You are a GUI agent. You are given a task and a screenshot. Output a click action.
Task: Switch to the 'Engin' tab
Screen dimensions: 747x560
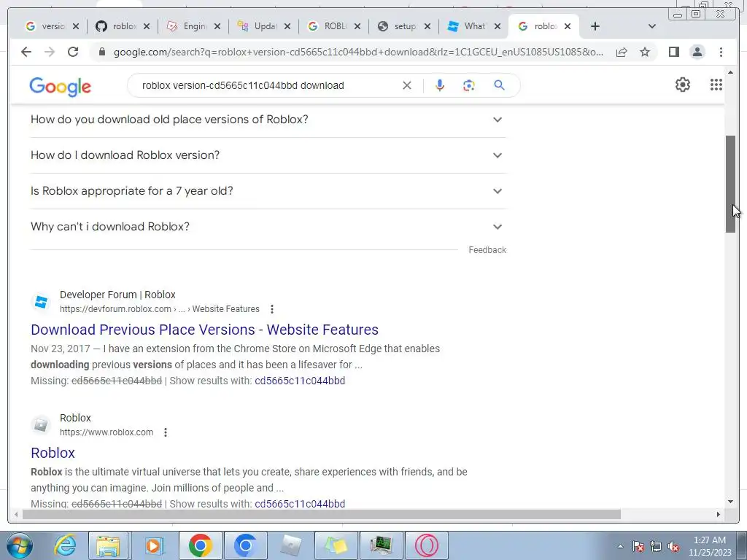coord(187,26)
